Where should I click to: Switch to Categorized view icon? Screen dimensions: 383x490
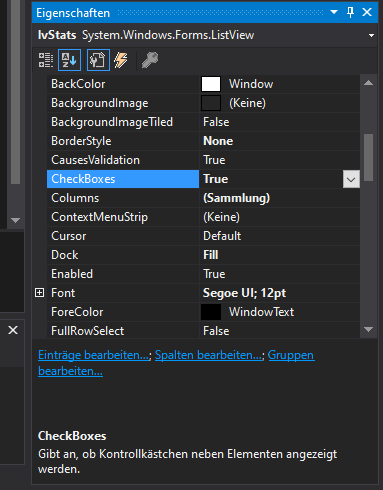46,60
